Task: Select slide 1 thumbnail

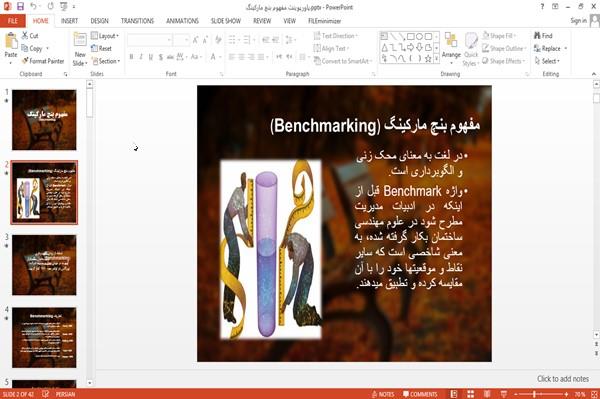Action: click(44, 120)
